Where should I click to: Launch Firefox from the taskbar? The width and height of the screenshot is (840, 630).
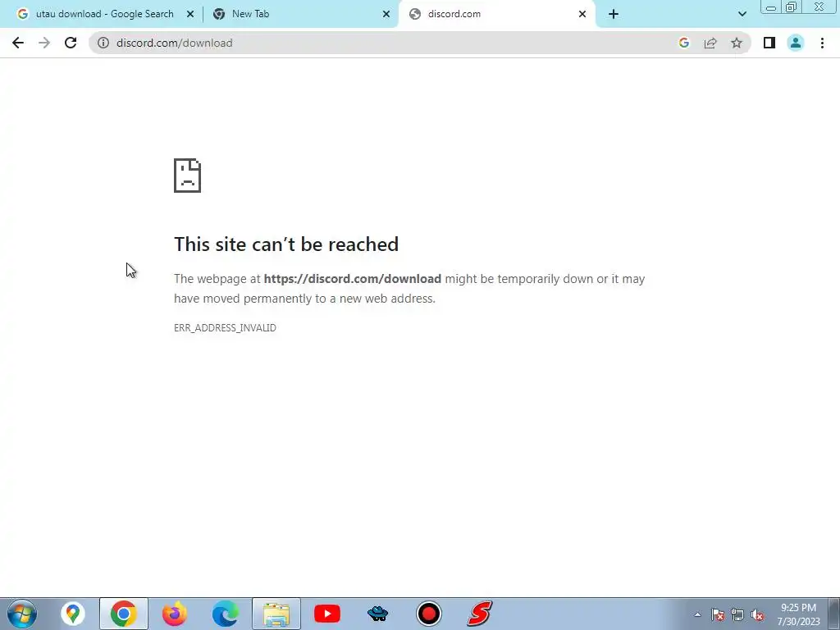(175, 614)
